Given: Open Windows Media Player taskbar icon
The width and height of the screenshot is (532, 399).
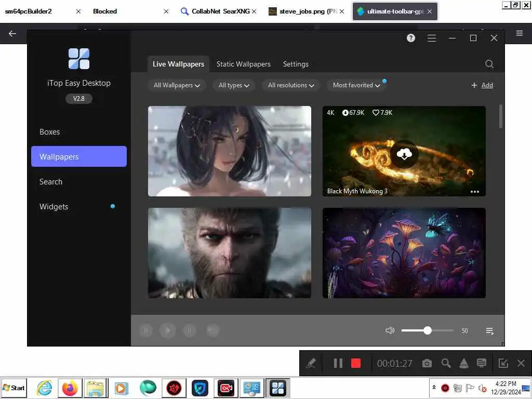Looking at the screenshot, I should pyautogui.click(x=121, y=388).
